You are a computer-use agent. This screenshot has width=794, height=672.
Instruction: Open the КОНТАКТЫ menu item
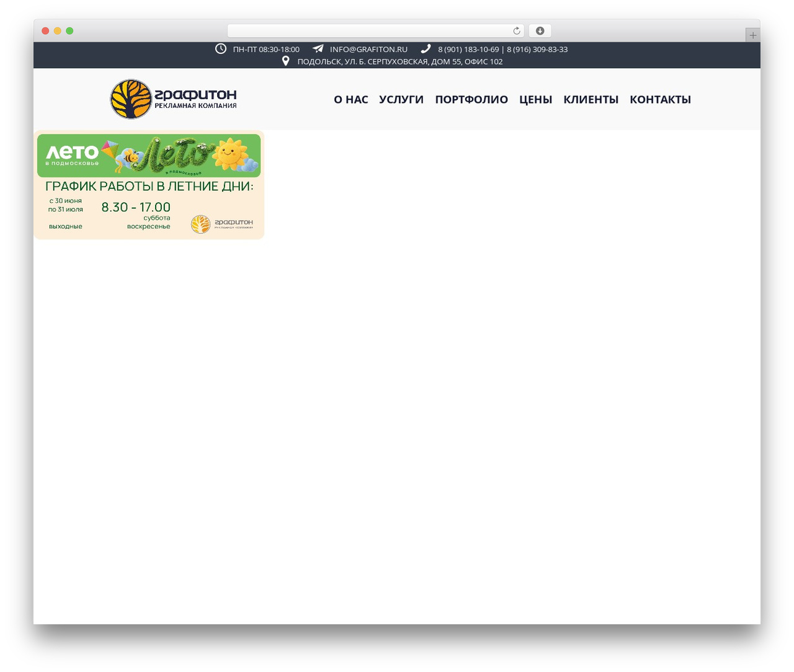point(660,99)
